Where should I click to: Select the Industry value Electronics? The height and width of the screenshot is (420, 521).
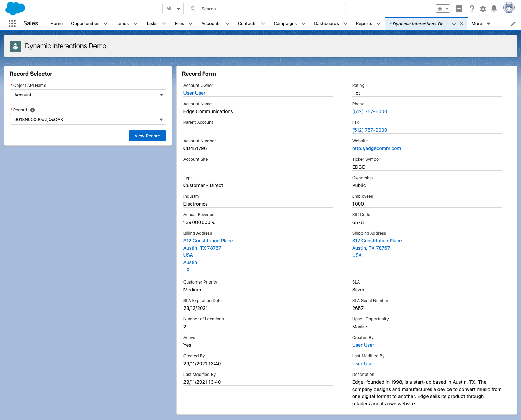pos(195,204)
